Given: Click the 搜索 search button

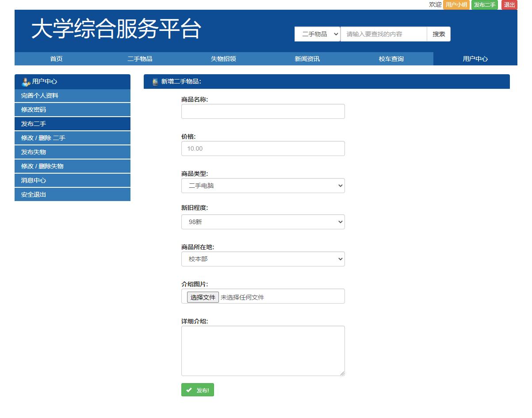Looking at the screenshot, I should (x=438, y=34).
